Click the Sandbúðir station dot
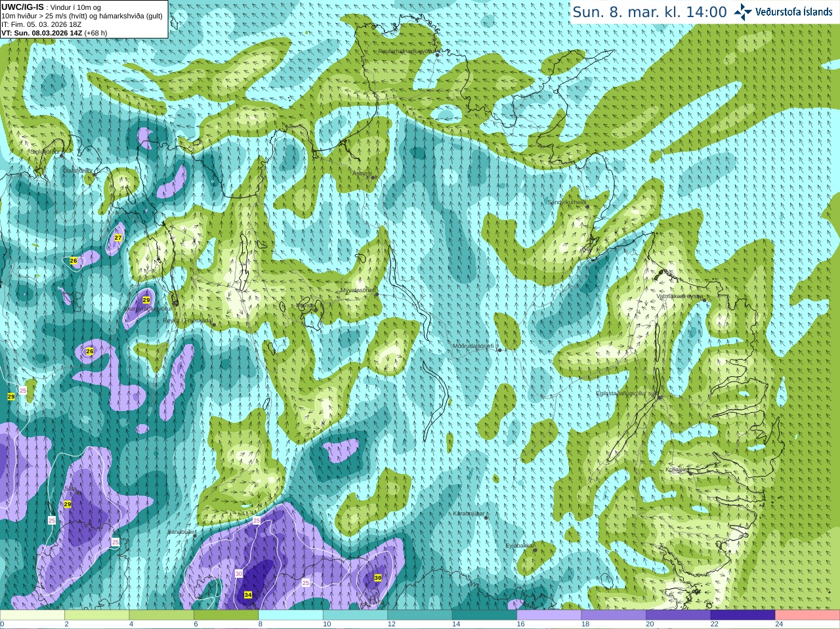Image resolution: width=840 pixels, height=629 pixels. [x=194, y=535]
